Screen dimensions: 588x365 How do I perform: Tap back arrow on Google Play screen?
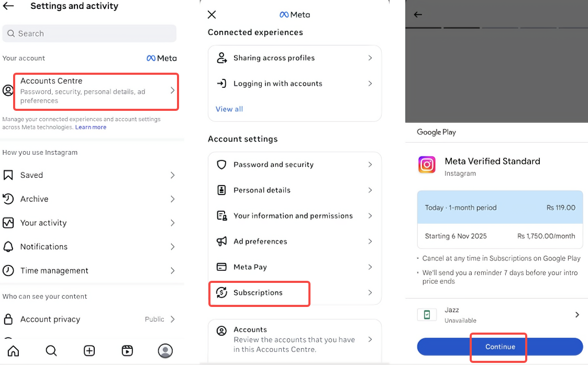418,15
